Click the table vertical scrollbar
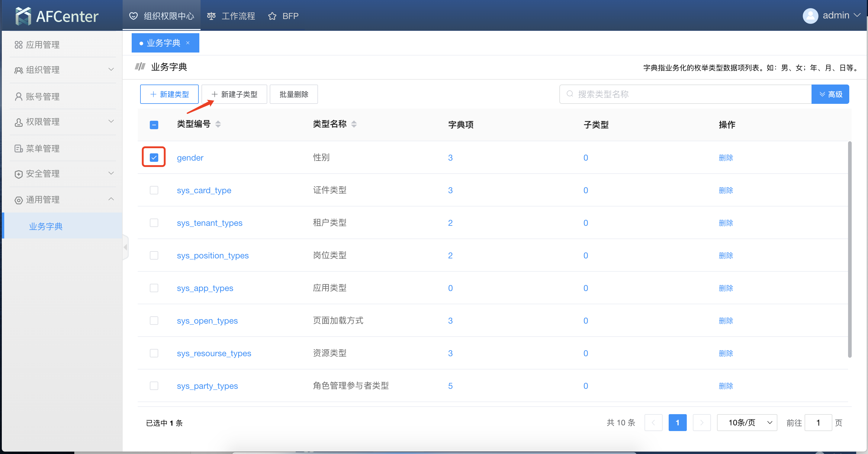 click(x=850, y=249)
